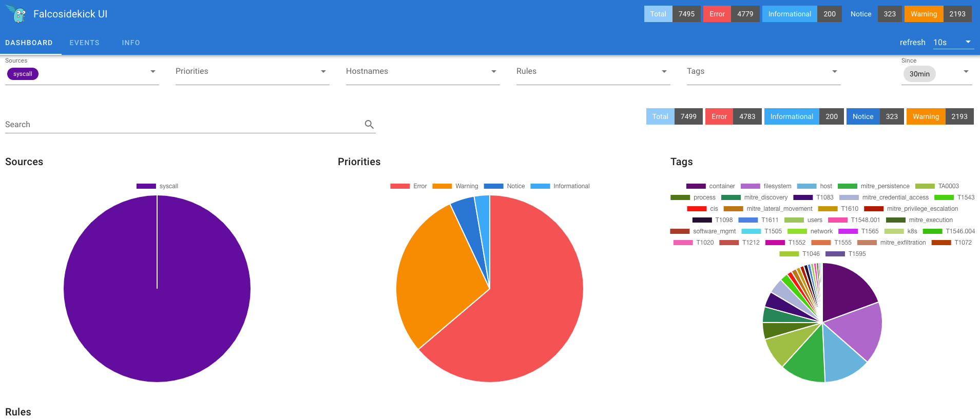Click the 30min chip in Since
The height and width of the screenshot is (419, 980).
pos(919,74)
